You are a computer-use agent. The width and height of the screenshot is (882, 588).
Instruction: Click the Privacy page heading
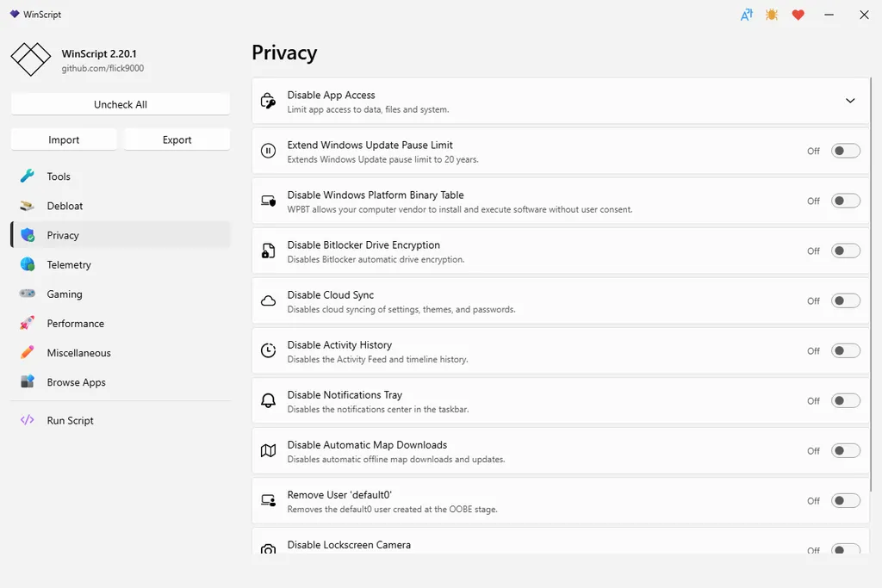tap(284, 53)
